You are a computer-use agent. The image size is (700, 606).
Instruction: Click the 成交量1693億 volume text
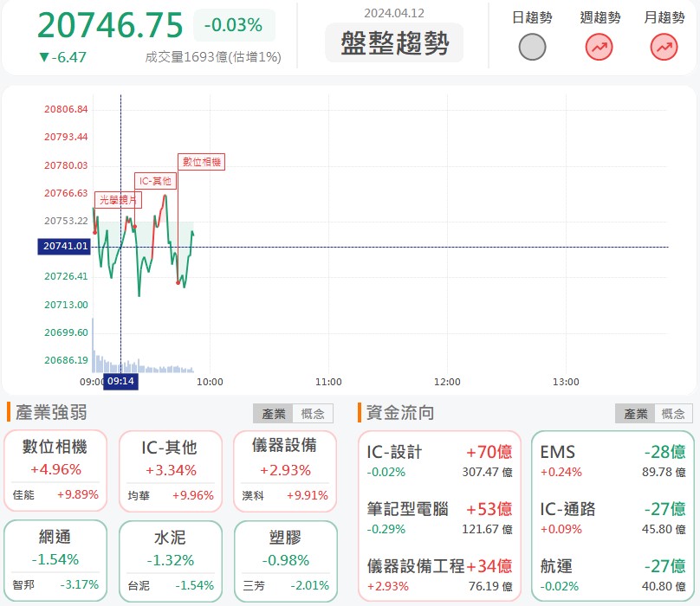point(213,57)
